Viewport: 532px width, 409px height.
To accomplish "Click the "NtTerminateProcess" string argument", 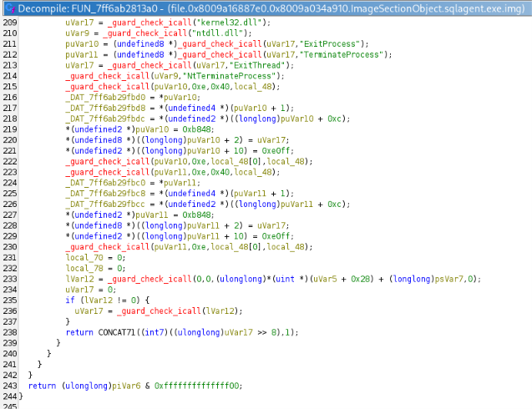I will pyautogui.click(x=230, y=76).
